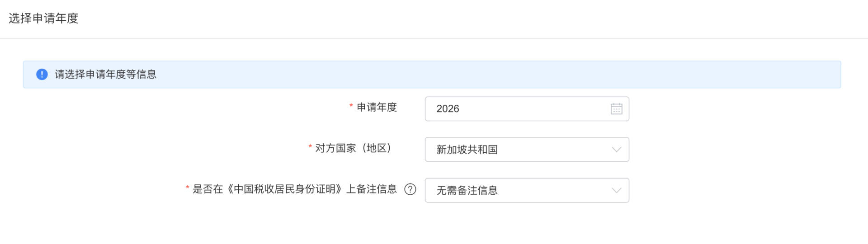The height and width of the screenshot is (244, 868).
Task: Click the 请选择申请年度等信息 notice text
Action: [106, 75]
